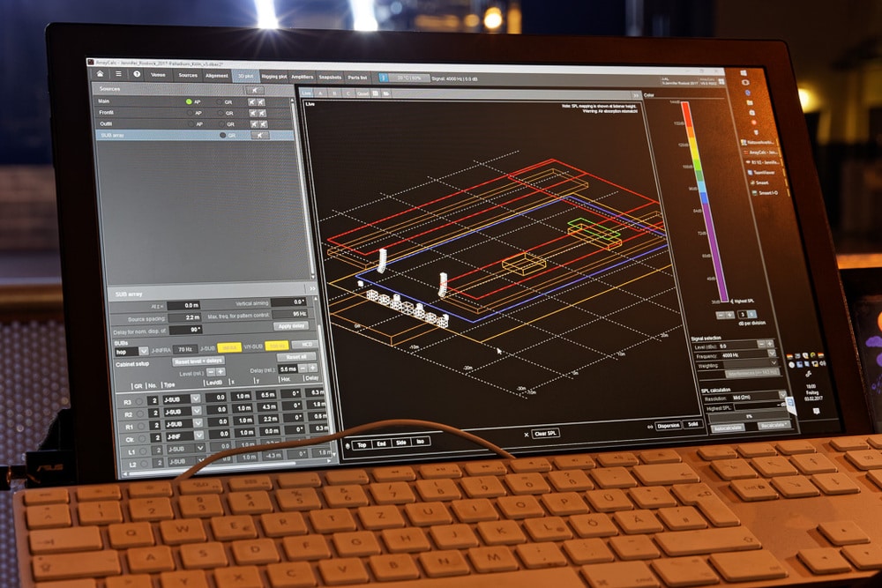Open the Amplifiers tab
The width and height of the screenshot is (882, 588).
tap(303, 77)
